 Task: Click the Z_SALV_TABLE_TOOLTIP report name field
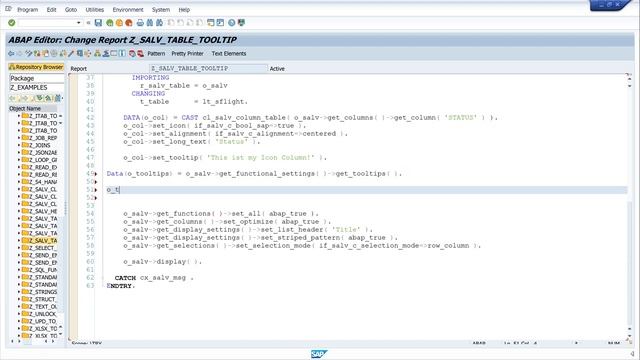tap(209, 69)
